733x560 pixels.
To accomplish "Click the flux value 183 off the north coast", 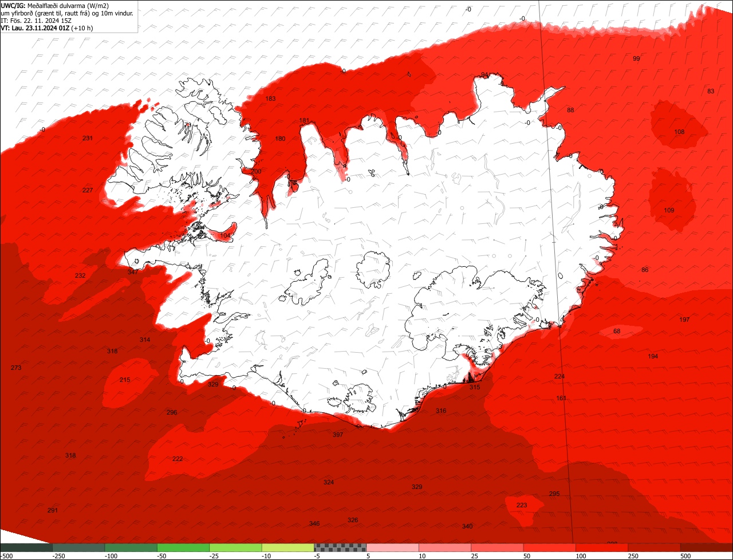I will [x=270, y=98].
